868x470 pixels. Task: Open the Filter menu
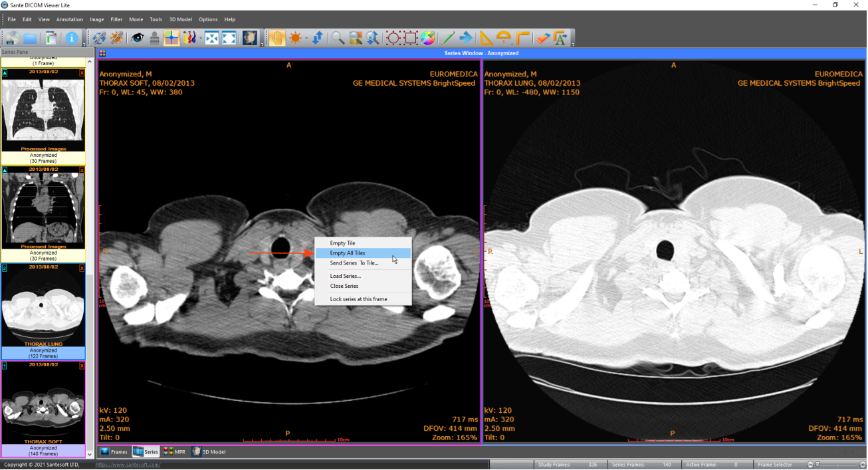click(x=116, y=19)
